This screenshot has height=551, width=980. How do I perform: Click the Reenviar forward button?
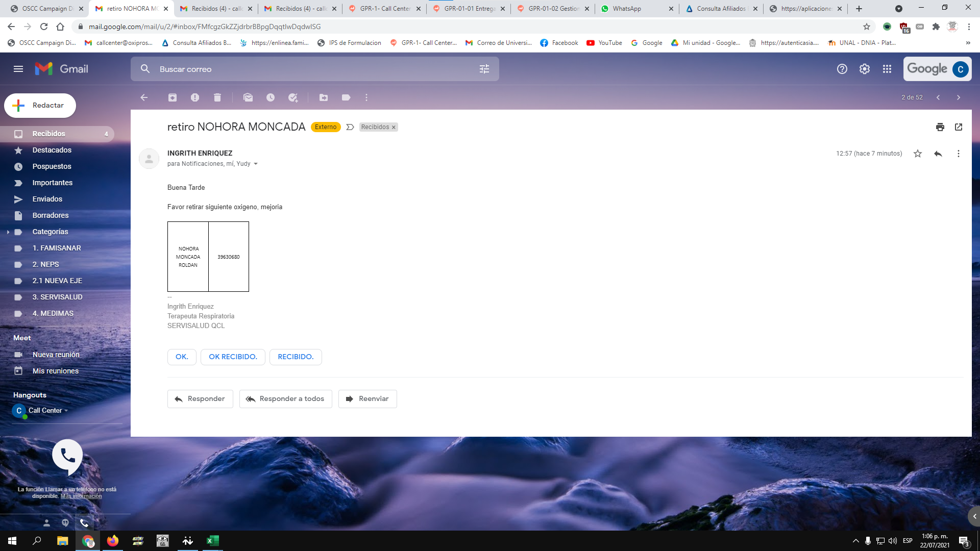tap(367, 399)
